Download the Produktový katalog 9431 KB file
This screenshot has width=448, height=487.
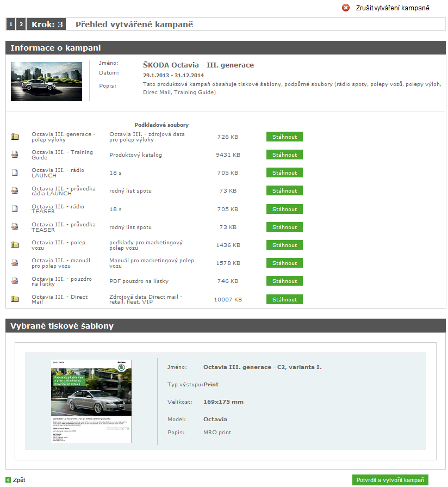[284, 155]
